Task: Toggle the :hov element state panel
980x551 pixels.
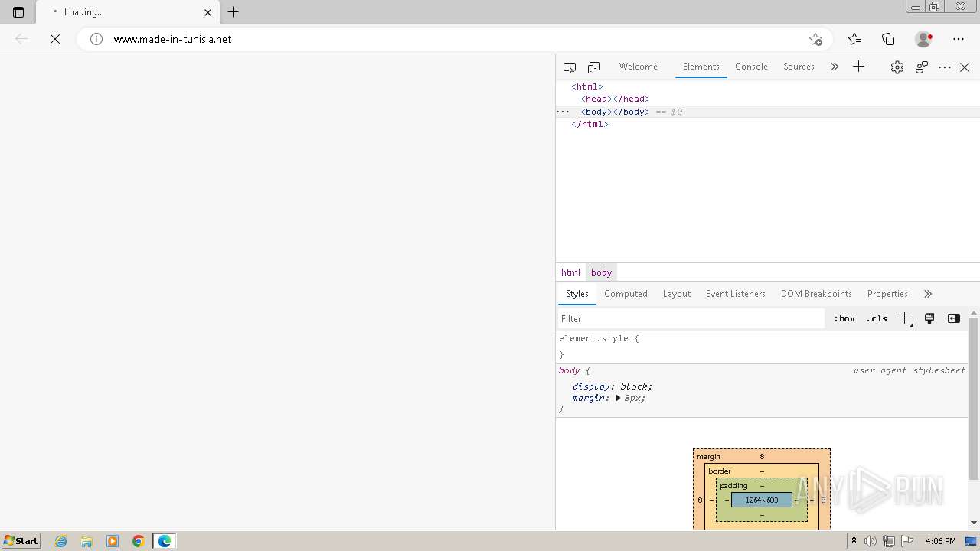Action: (844, 319)
